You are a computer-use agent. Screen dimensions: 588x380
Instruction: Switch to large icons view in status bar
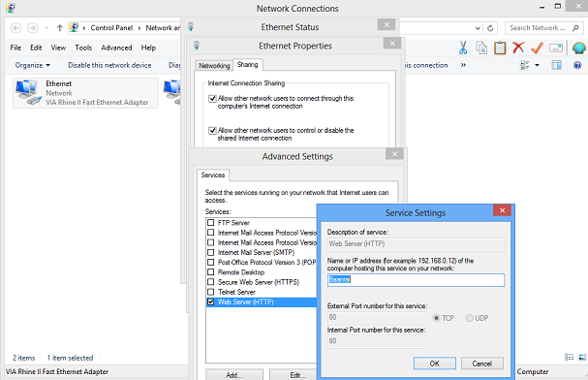582,357
